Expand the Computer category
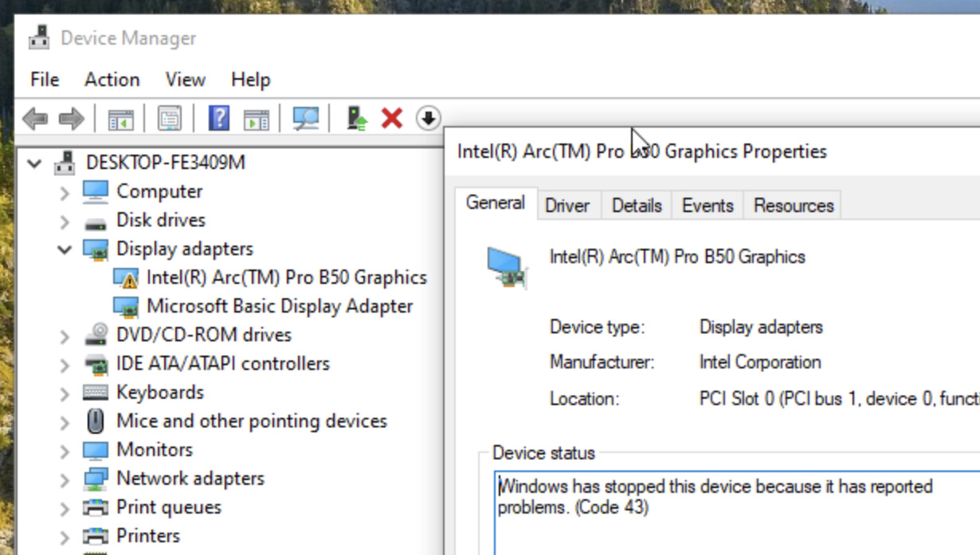Image resolution: width=980 pixels, height=555 pixels. click(65, 192)
